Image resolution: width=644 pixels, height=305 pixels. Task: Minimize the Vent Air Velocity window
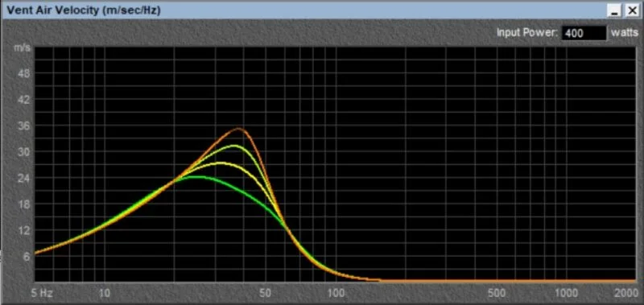pos(614,10)
